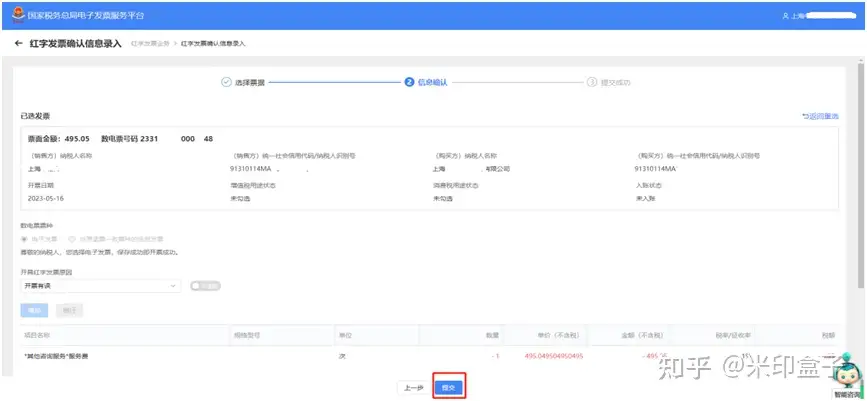867x401 pixels.
Task: Click the tax bureau emblem logo
Action: click(x=19, y=14)
